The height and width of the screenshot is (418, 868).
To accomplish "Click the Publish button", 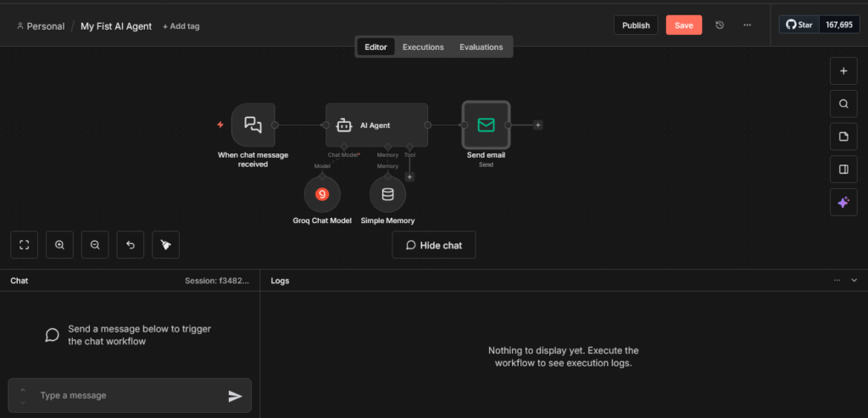I will pos(636,25).
